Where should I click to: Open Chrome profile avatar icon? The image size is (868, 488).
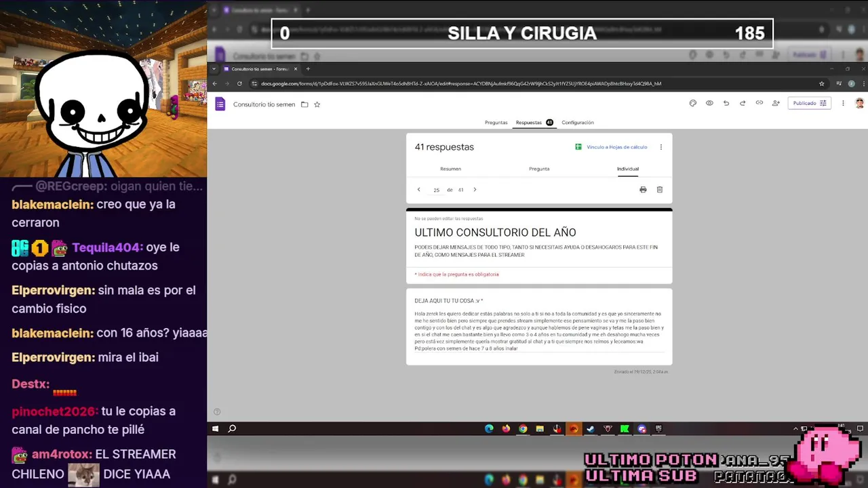(851, 83)
